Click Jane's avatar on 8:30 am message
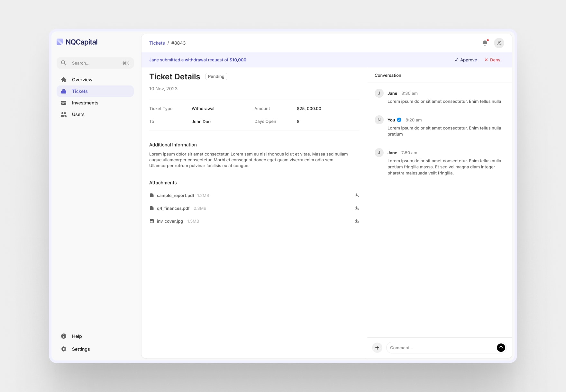 (379, 93)
